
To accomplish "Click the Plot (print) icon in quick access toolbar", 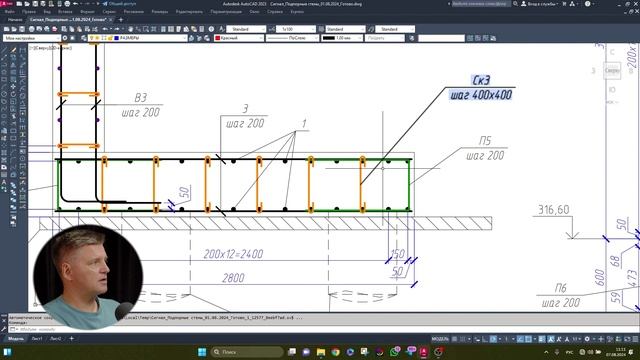I will [67, 4].
